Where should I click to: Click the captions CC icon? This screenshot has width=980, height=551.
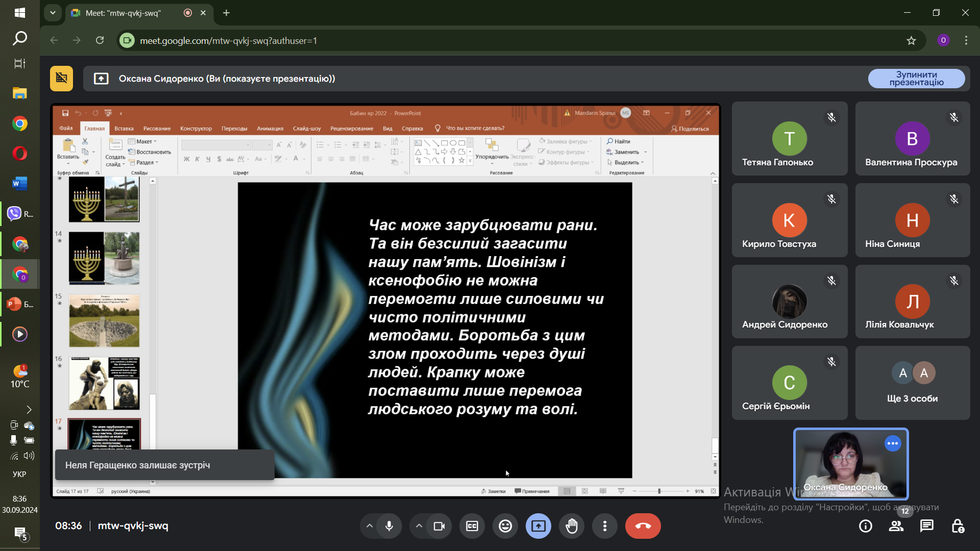tap(472, 526)
